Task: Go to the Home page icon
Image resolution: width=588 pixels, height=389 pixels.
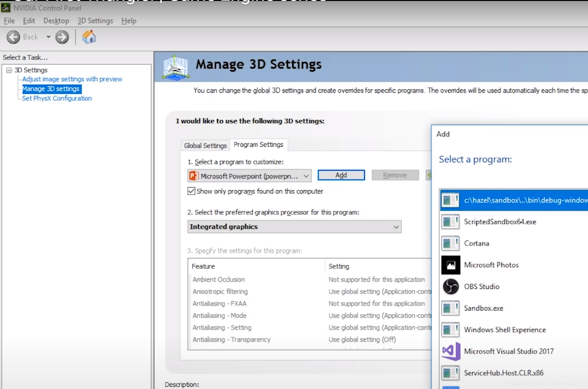Action: [x=89, y=37]
